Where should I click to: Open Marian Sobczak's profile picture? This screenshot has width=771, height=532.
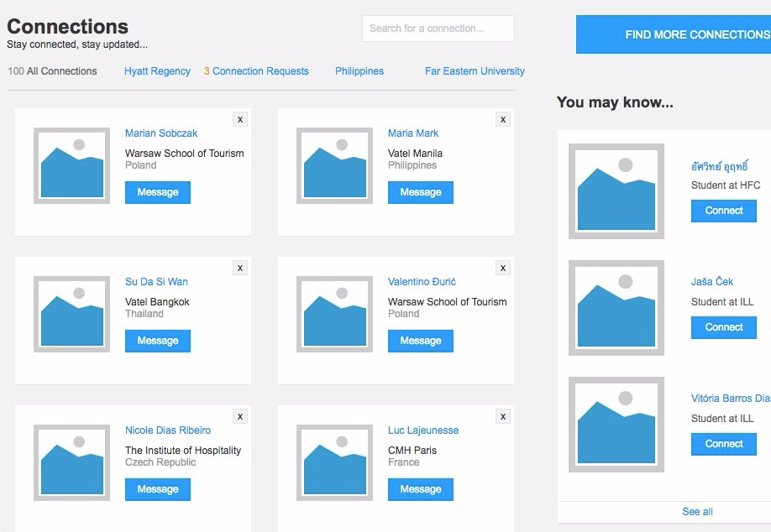pyautogui.click(x=71, y=165)
